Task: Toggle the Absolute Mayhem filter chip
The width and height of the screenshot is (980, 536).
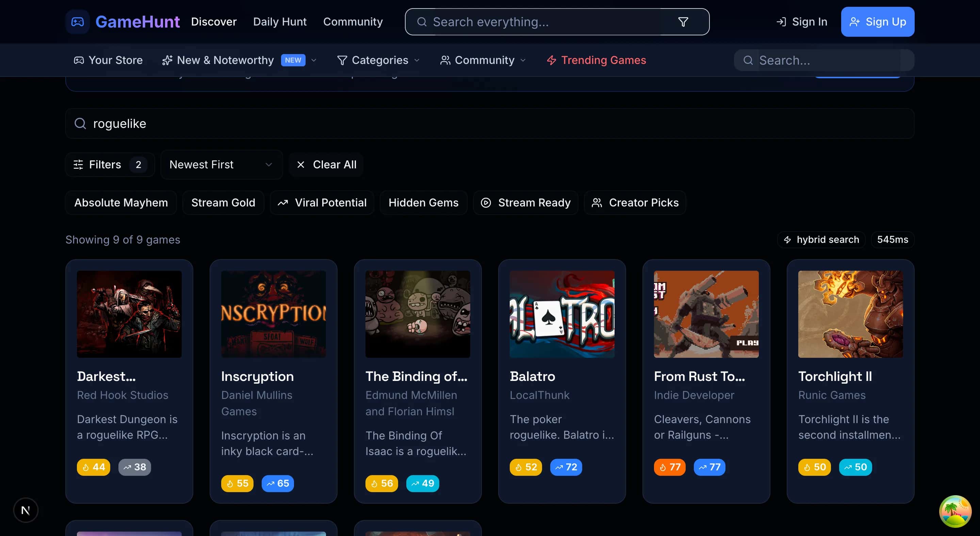Action: pyautogui.click(x=120, y=203)
